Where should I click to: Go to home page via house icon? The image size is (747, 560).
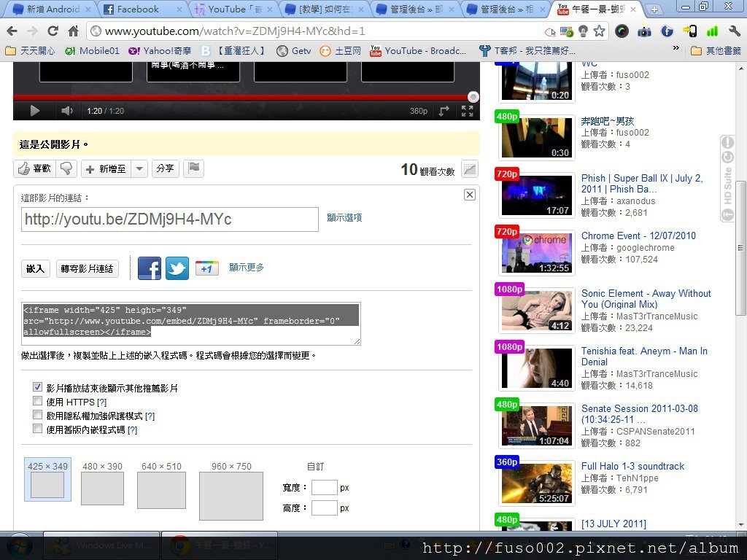[73, 31]
